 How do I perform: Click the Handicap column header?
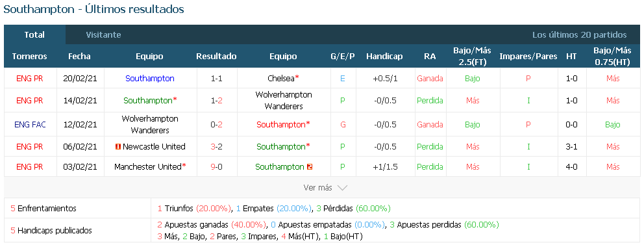pyautogui.click(x=384, y=57)
